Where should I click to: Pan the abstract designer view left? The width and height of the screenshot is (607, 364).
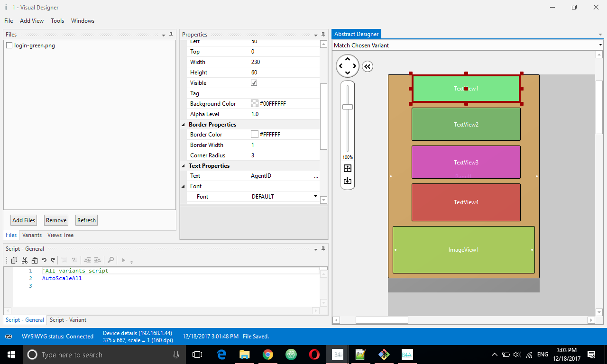pyautogui.click(x=340, y=66)
